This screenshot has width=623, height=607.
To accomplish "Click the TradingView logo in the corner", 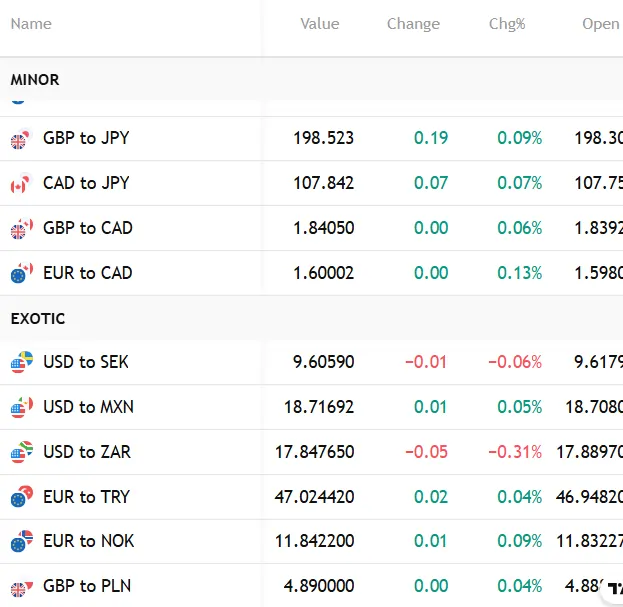I will click(x=613, y=590).
